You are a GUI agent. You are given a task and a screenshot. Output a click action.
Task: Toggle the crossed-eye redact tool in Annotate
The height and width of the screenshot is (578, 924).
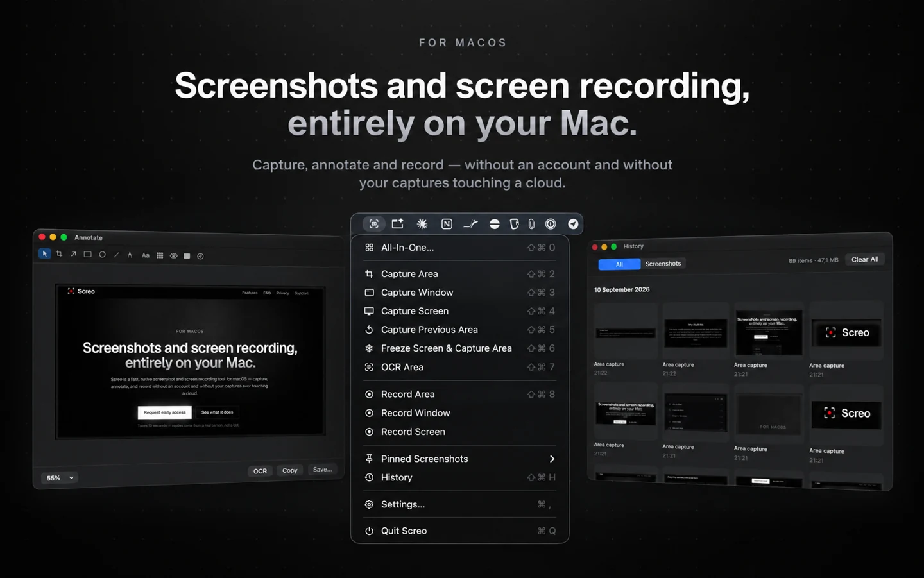(173, 255)
